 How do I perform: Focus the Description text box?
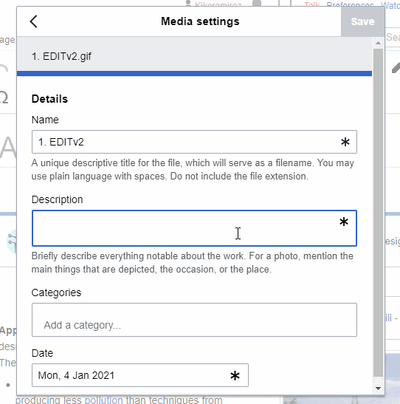tap(194, 228)
